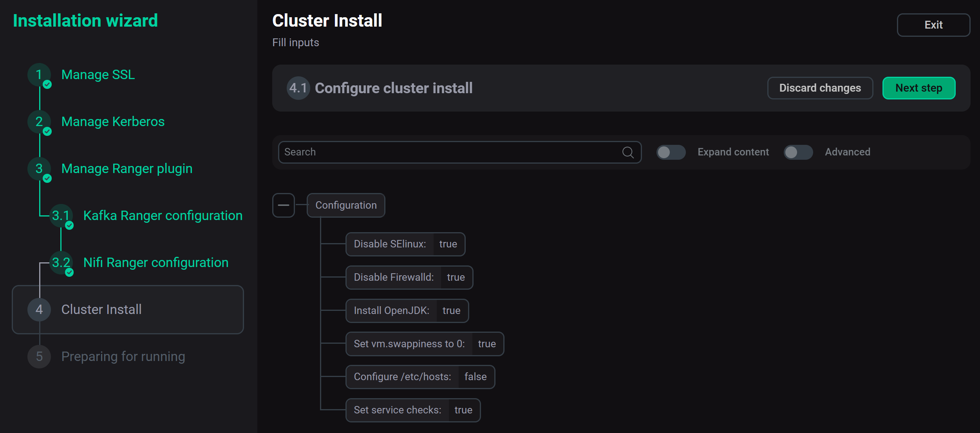Select Cluster Install step label
The image size is (980, 433).
click(101, 310)
